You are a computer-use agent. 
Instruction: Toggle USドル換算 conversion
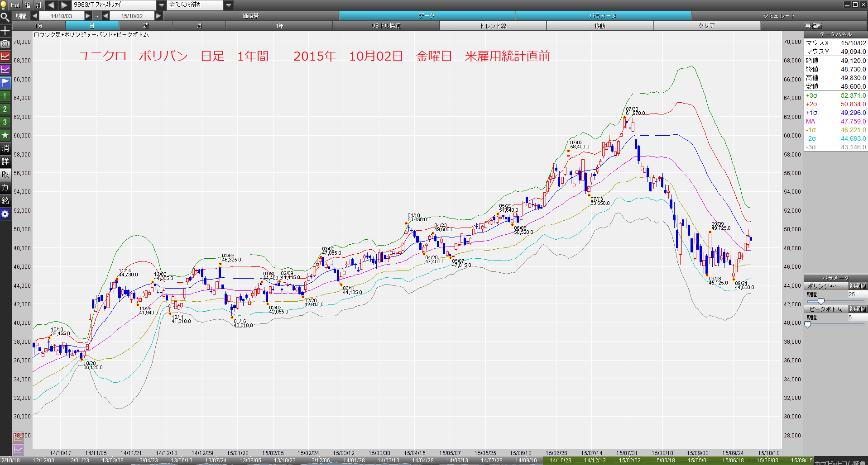(386, 26)
